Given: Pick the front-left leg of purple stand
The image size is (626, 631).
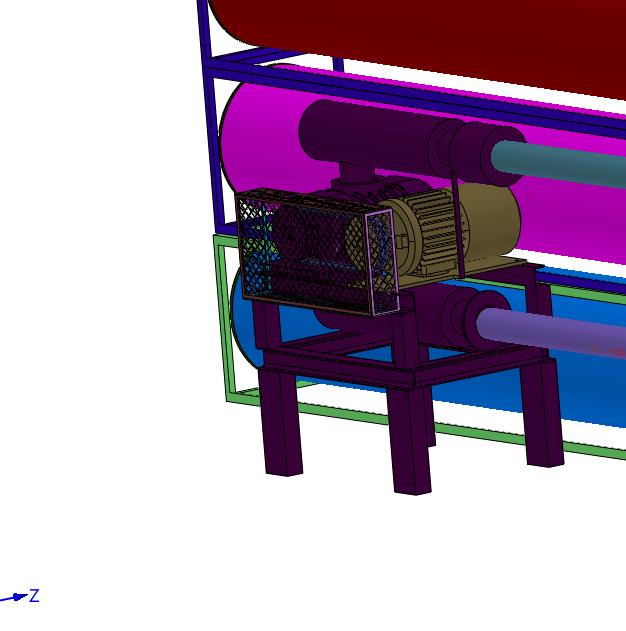Looking at the screenshot, I should click(281, 423).
